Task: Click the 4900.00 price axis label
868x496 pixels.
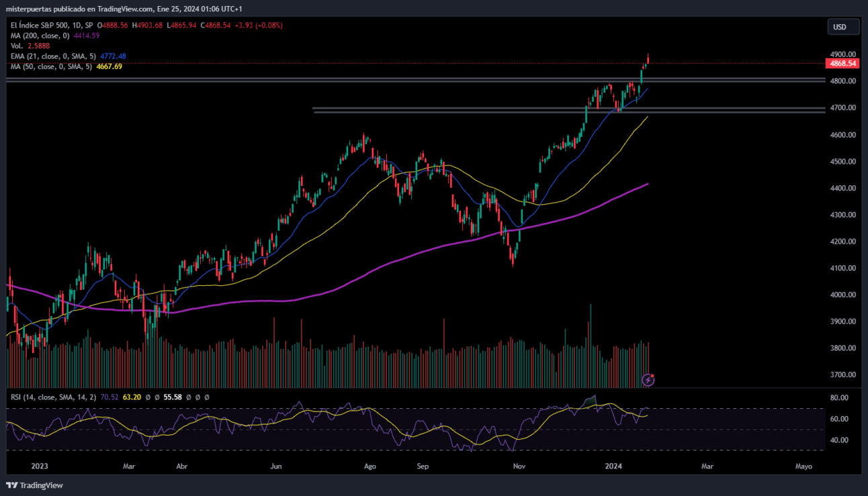Action: tap(843, 54)
